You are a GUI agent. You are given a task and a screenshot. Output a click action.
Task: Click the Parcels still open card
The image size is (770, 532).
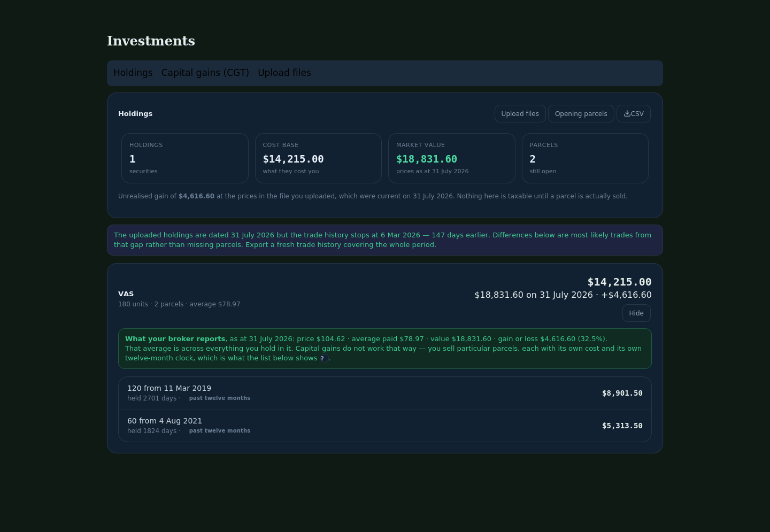[x=585, y=158]
